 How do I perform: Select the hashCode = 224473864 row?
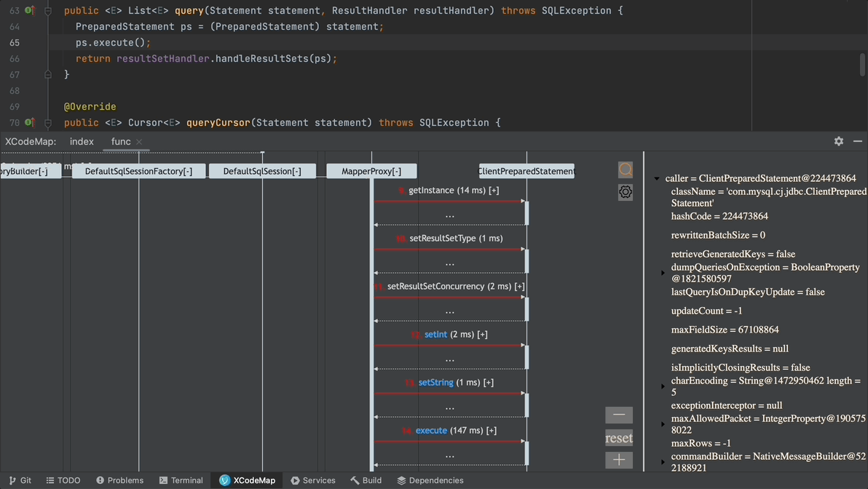click(719, 216)
